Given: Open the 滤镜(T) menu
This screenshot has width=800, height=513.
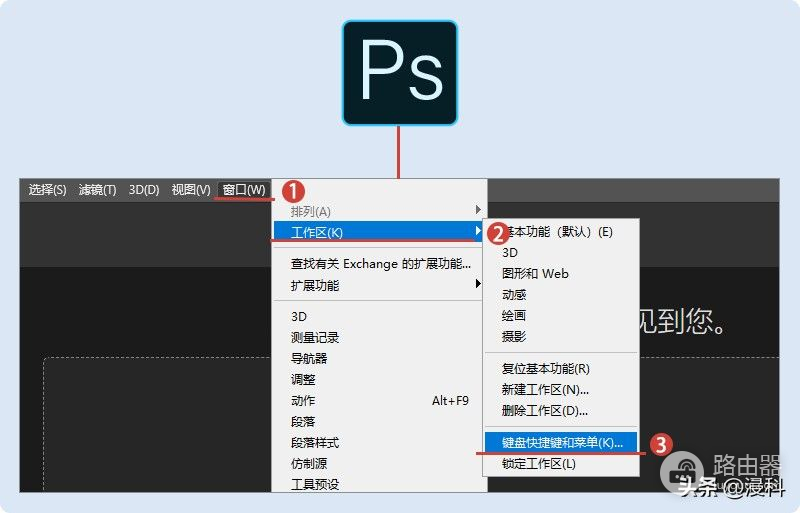Looking at the screenshot, I should [97, 190].
